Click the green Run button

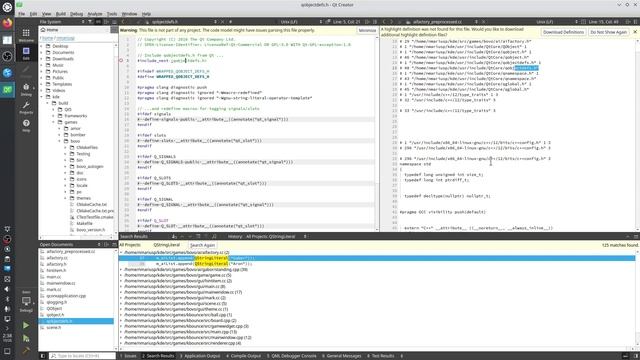pyautogui.click(x=26, y=325)
